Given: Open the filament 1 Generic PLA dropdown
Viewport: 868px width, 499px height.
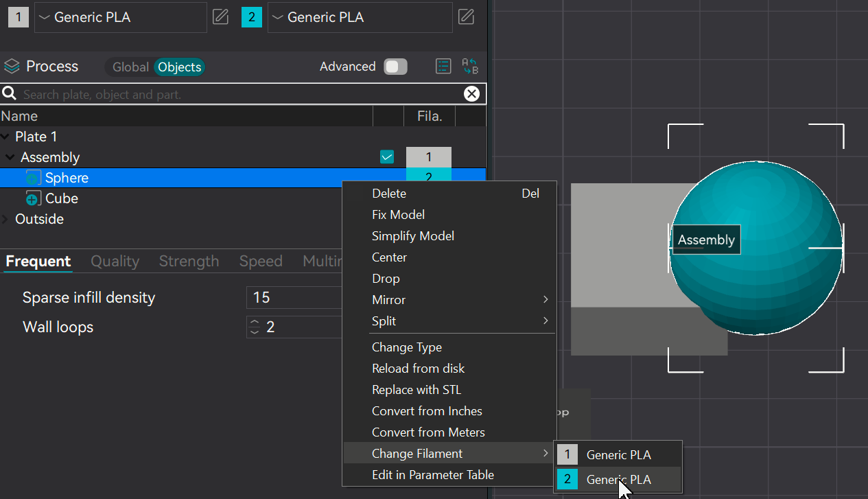Looking at the screenshot, I should (x=121, y=17).
